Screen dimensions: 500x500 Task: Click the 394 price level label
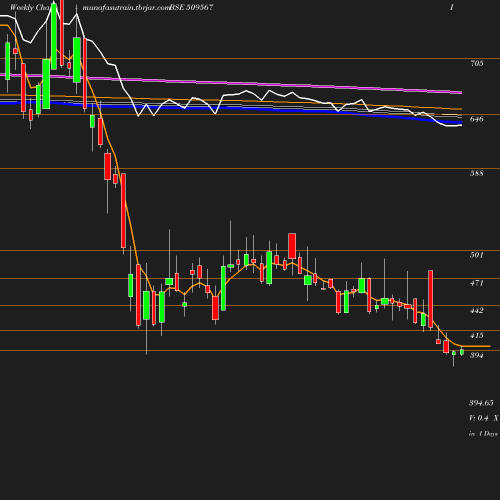pyautogui.click(x=477, y=355)
